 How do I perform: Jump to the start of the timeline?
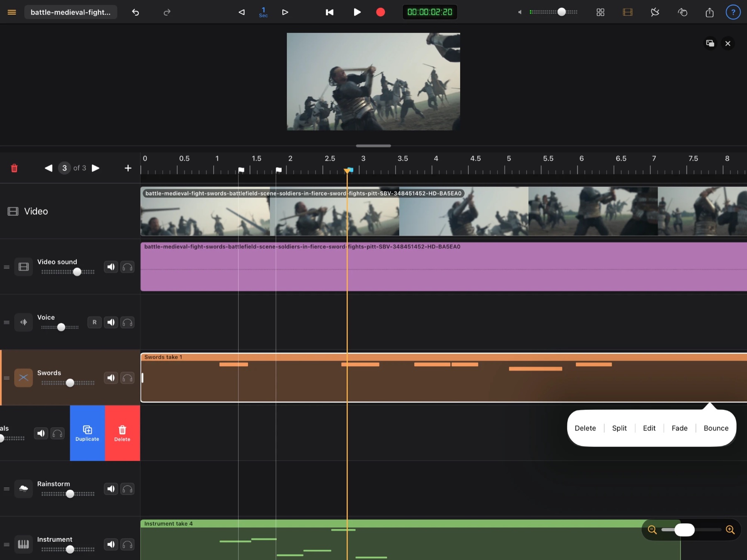click(330, 12)
